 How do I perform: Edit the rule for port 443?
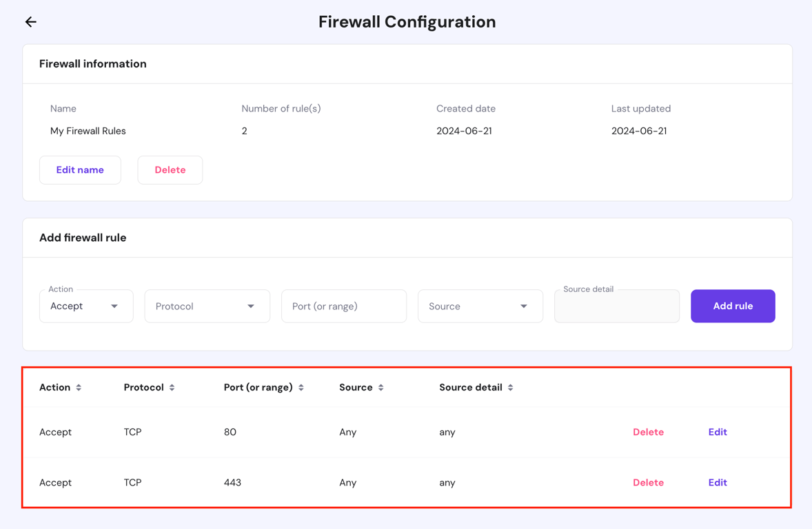(x=718, y=482)
